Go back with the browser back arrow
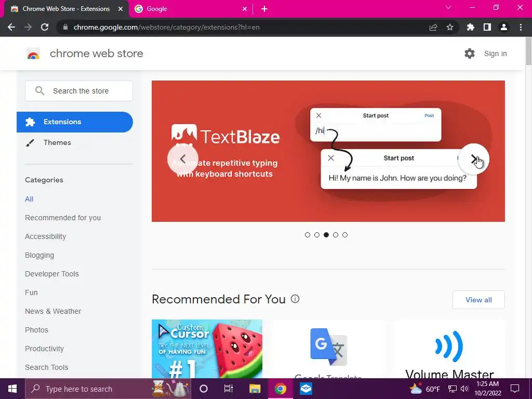Viewport: 532px width, 399px height. pyautogui.click(x=11, y=27)
